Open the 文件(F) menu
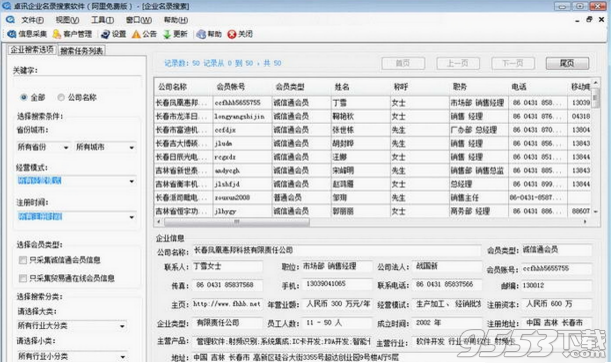The width and height of the screenshot is (611, 363). click(x=32, y=20)
